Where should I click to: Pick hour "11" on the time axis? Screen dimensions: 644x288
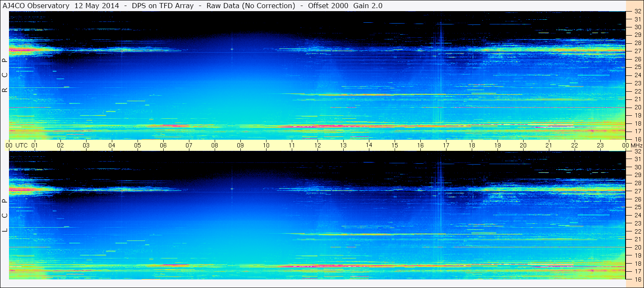click(292, 145)
